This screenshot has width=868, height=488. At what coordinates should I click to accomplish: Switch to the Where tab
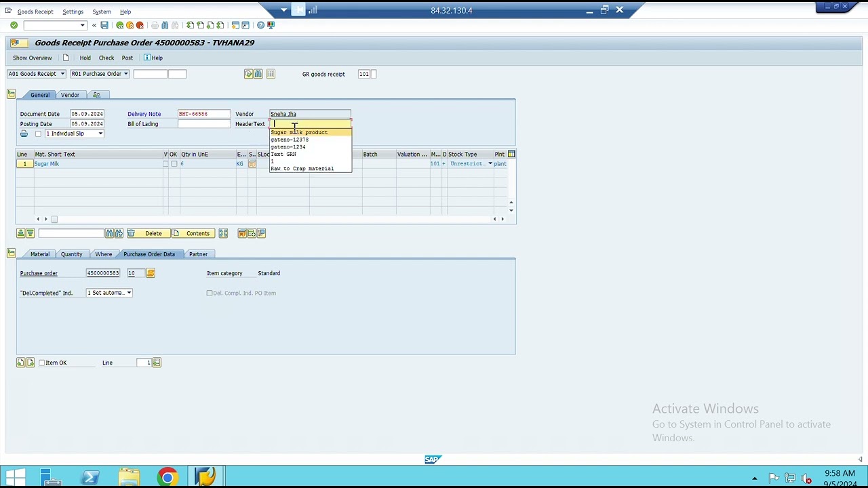click(x=103, y=254)
